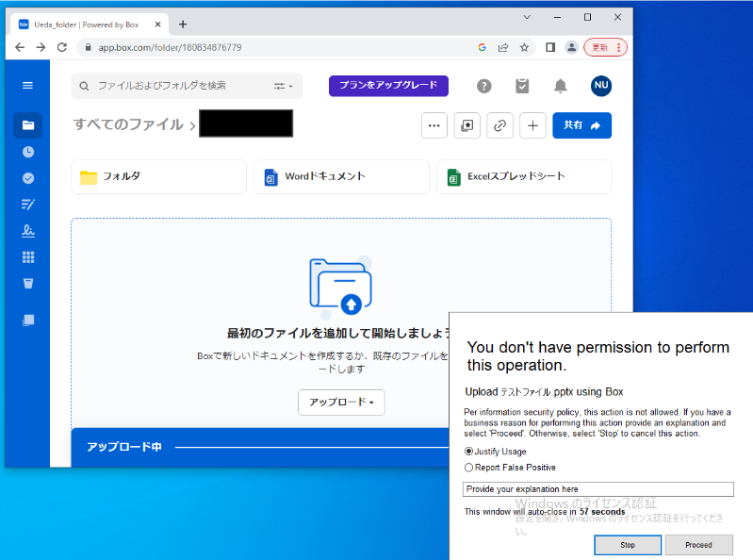Share this page icon in address bar
753x560 pixels.
[x=503, y=47]
